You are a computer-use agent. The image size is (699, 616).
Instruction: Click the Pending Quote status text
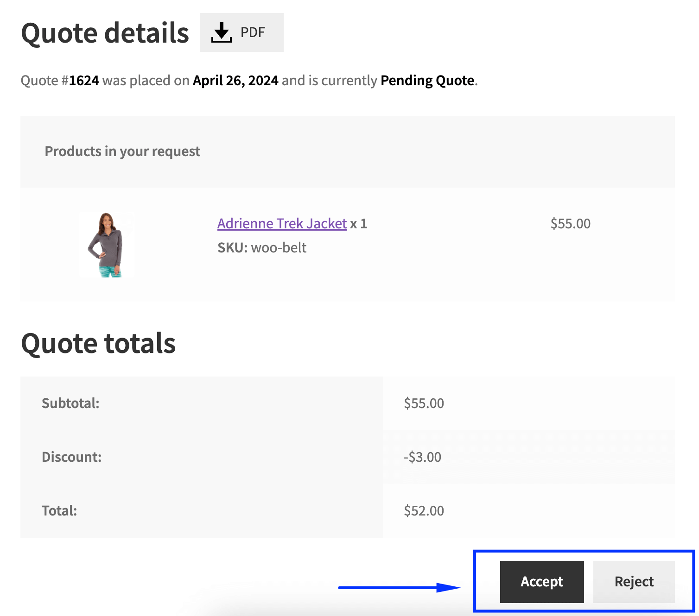[x=427, y=80]
